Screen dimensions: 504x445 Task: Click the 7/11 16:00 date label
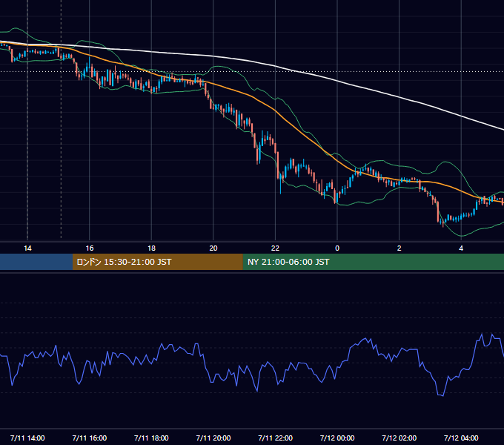(x=90, y=438)
